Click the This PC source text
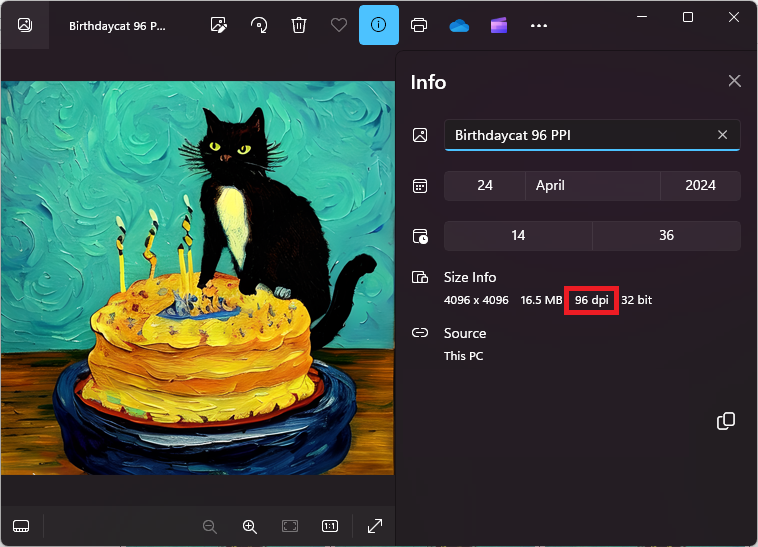758x547 pixels. pos(464,356)
